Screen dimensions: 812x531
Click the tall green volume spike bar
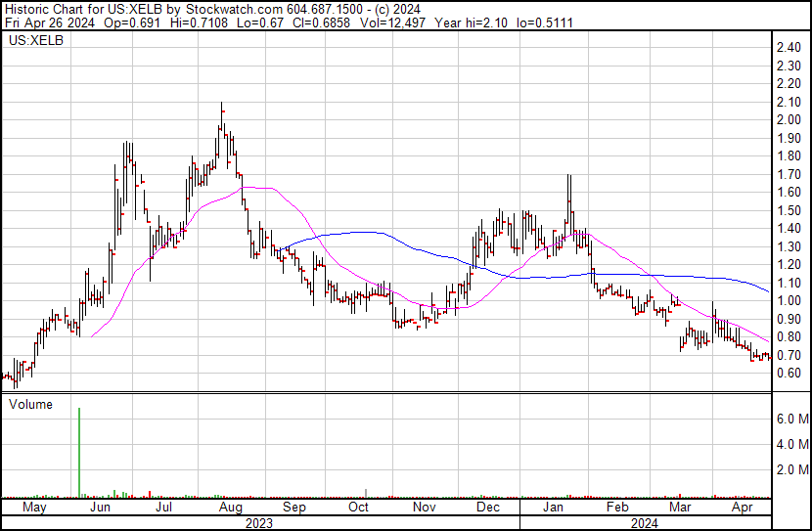coord(78,452)
